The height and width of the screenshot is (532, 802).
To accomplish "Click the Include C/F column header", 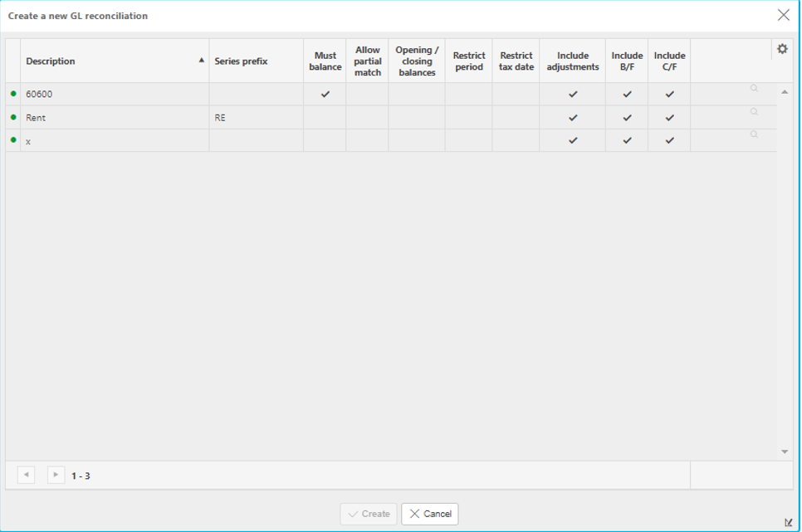I will pyautogui.click(x=669, y=61).
